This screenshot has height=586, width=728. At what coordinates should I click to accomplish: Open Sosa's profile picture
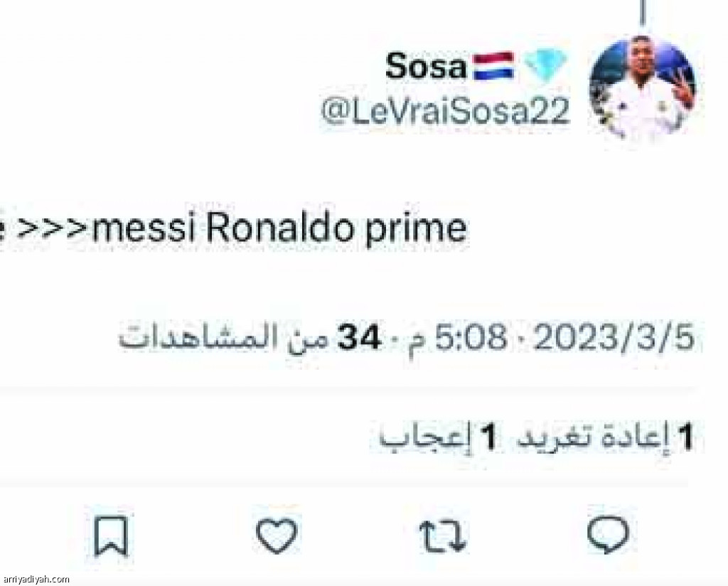643,88
